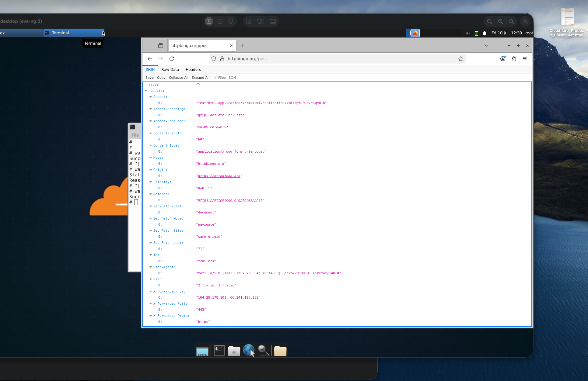Click the viewer zoom out magnifier icon
The image size is (588, 381).
coord(490,22)
